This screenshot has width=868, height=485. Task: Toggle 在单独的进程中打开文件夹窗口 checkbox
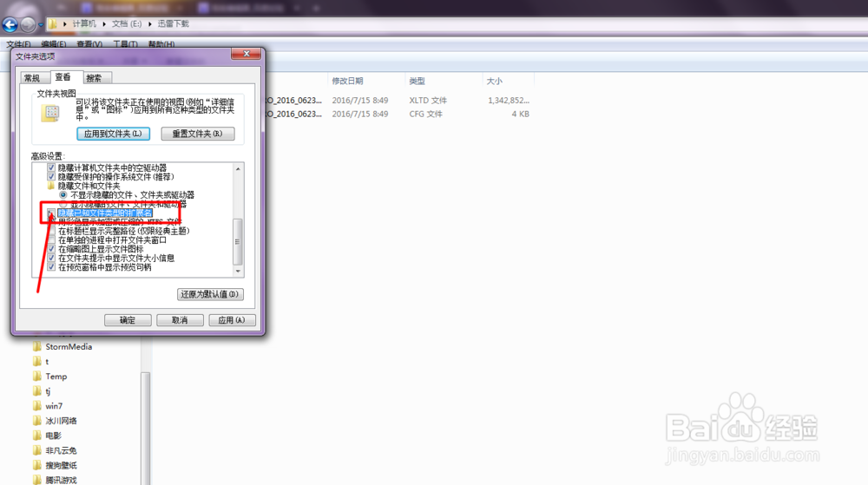pyautogui.click(x=51, y=240)
